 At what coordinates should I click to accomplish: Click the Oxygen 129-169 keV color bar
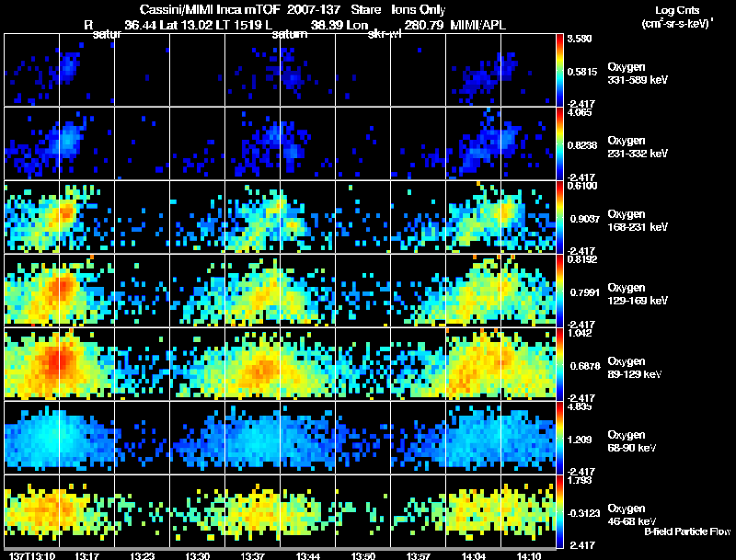[559, 291]
